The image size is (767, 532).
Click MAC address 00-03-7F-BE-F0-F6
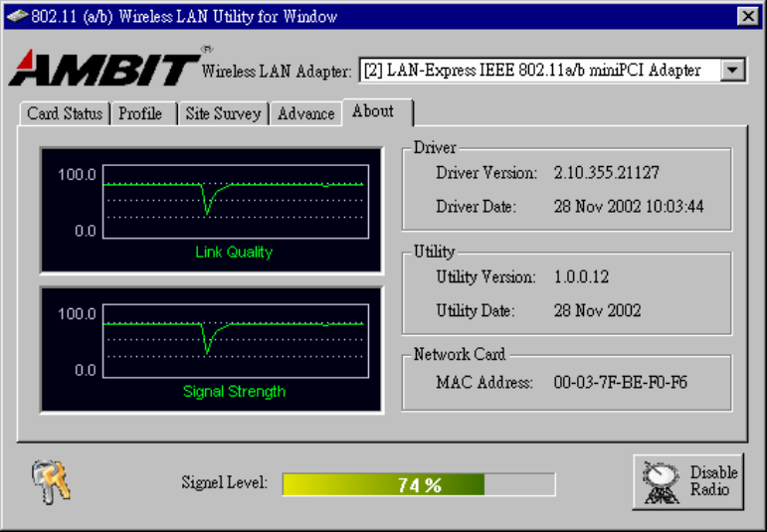[620, 382]
